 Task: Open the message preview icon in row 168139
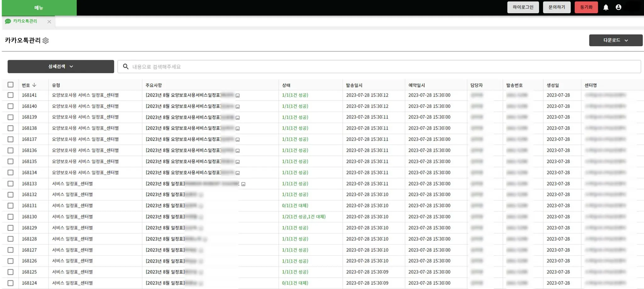coord(238,117)
